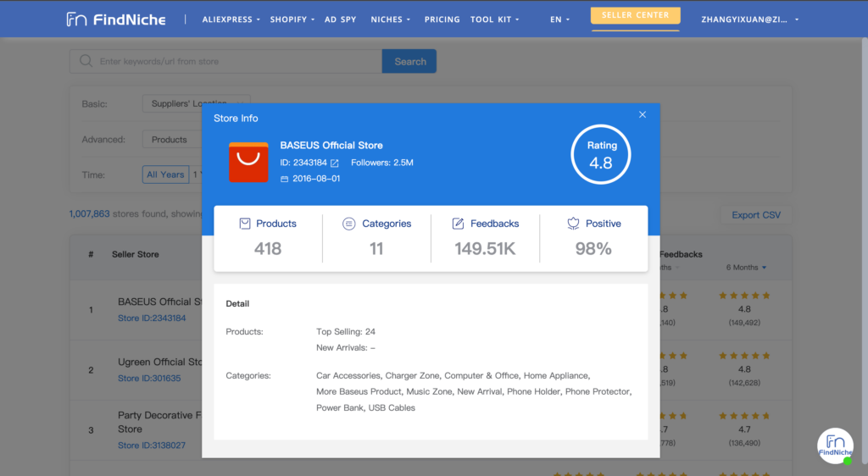
Task: Click the calendar icon by 2016-08-01
Action: (284, 179)
